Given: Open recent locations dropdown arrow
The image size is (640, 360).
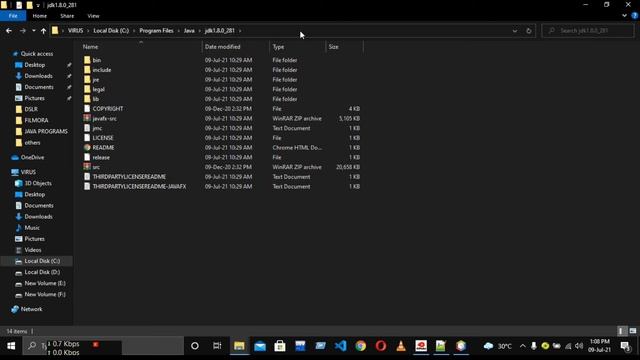Looking at the screenshot, I should pos(33,31).
